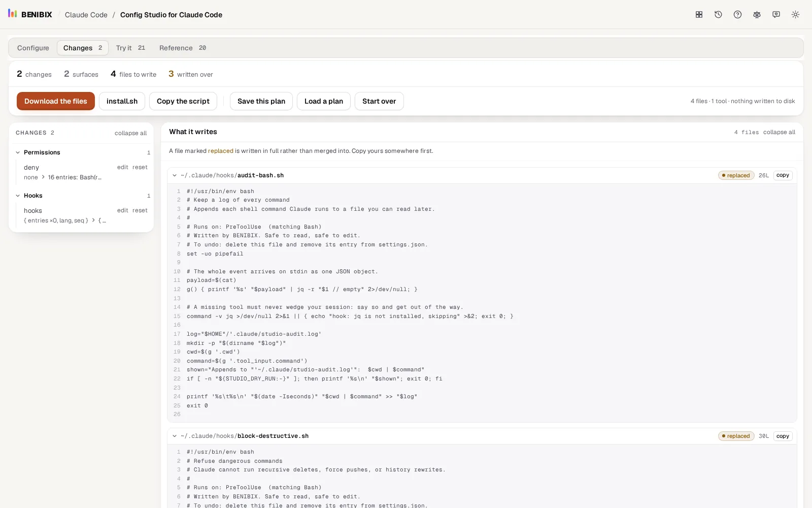Open the help question-mark icon
Screen dimensions: 812x508
click(737, 15)
